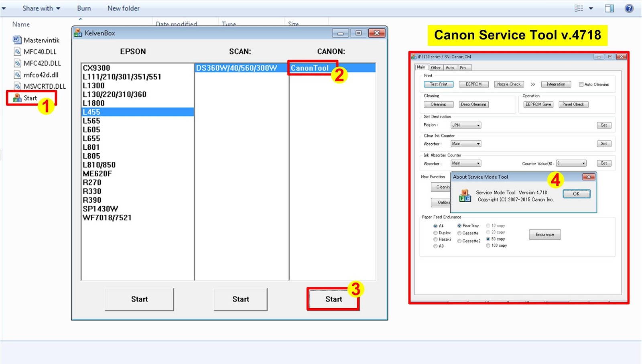Click Set button for Region
Viewport: 642px width, 364px height.
[604, 125]
